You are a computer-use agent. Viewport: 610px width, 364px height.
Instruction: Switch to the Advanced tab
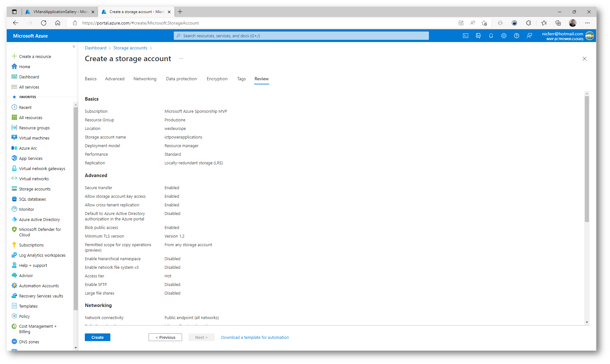(x=115, y=79)
